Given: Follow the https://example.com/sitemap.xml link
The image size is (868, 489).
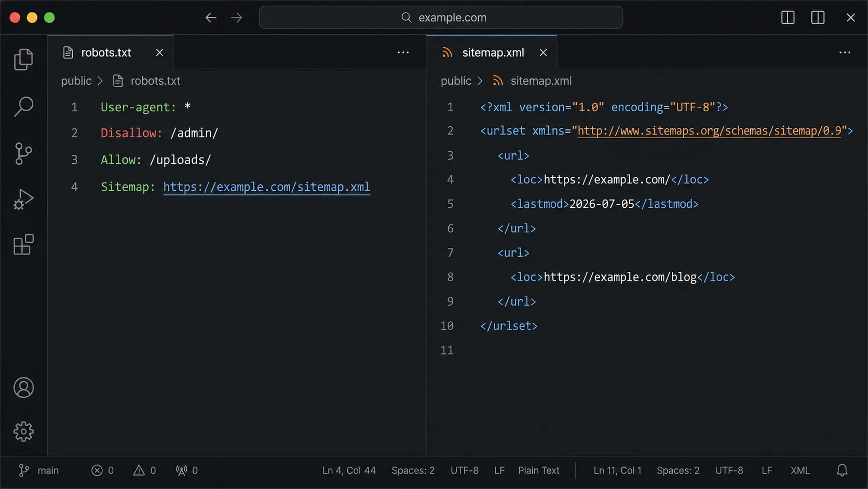Looking at the screenshot, I should coord(266,187).
